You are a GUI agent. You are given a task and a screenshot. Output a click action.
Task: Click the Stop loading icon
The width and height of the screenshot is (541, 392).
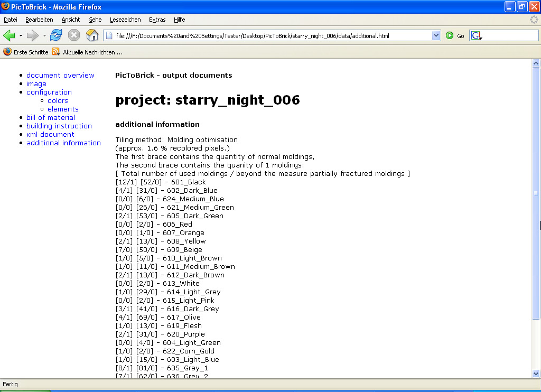click(74, 35)
